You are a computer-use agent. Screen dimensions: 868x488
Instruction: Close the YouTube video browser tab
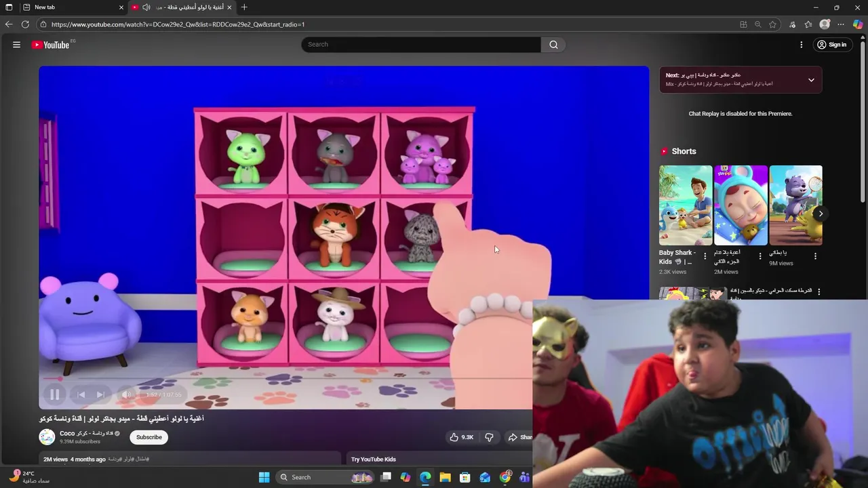coord(229,7)
